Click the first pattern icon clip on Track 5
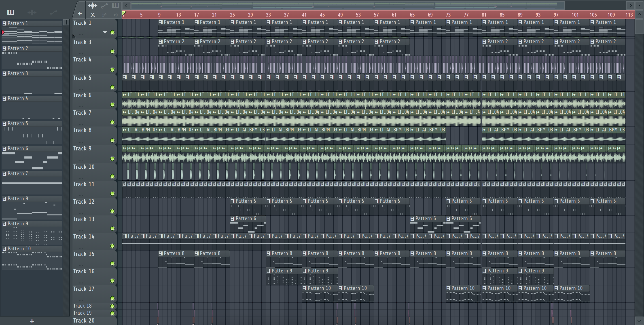 [125, 77]
